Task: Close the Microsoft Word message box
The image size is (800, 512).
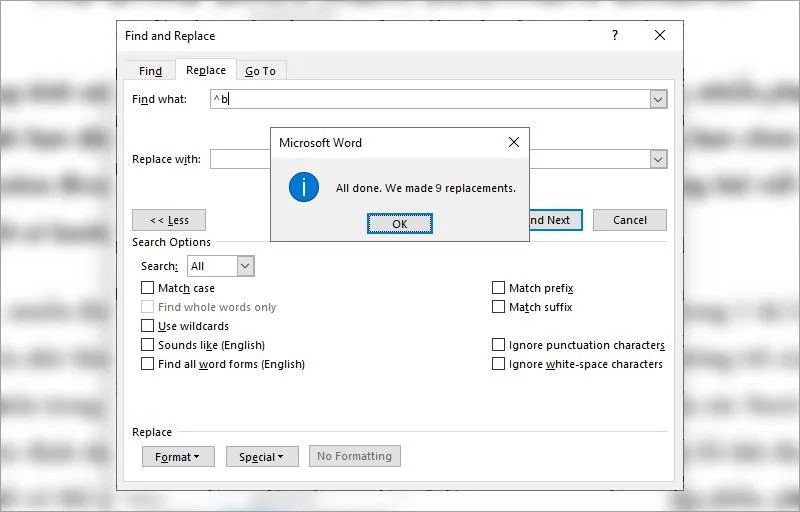Action: [x=514, y=142]
